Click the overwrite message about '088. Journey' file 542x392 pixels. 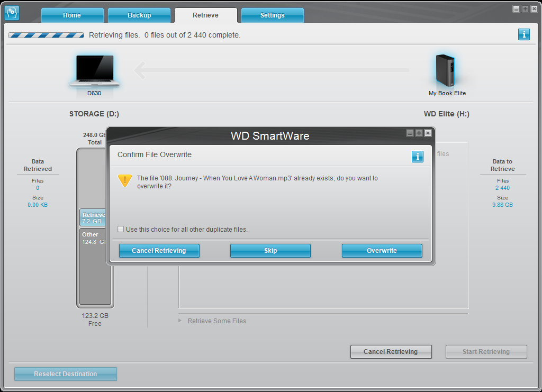coord(257,182)
